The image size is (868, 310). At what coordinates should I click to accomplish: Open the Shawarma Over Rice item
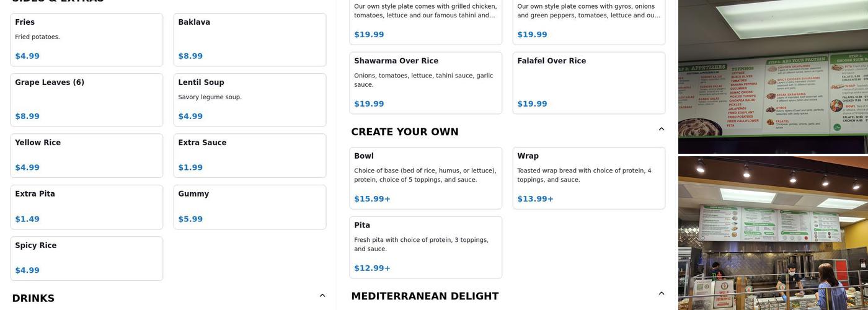tap(425, 83)
